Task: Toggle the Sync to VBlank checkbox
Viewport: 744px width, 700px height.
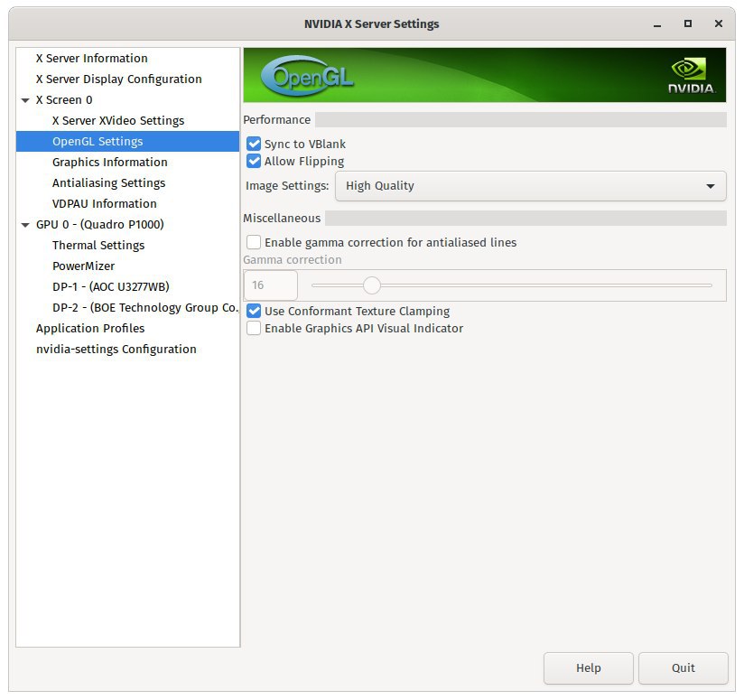Action: click(254, 144)
